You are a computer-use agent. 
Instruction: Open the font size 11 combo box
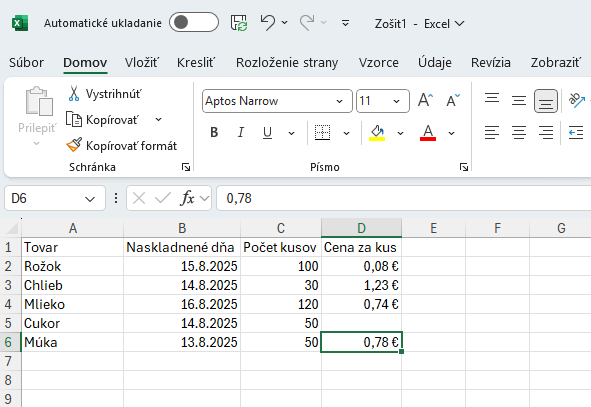pyautogui.click(x=383, y=101)
